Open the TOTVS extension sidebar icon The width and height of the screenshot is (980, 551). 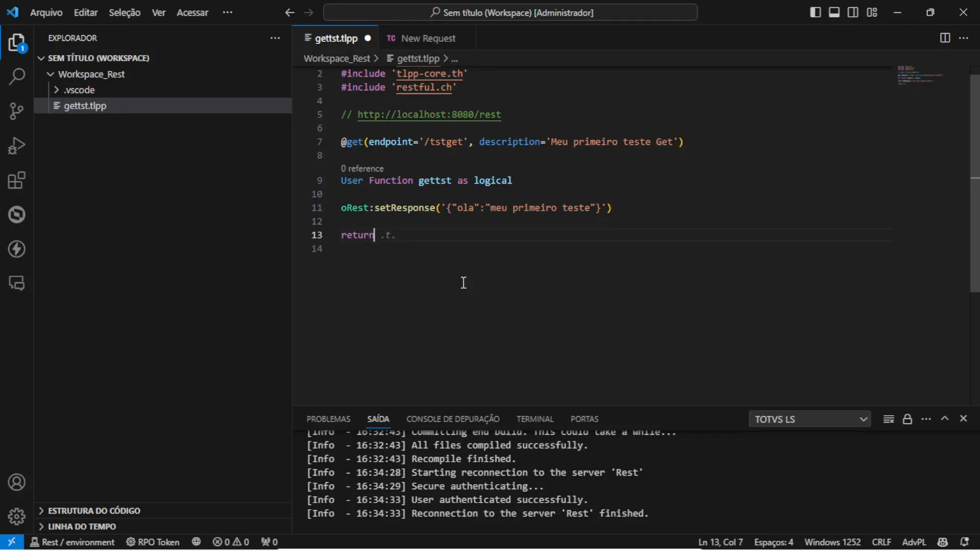tap(17, 215)
